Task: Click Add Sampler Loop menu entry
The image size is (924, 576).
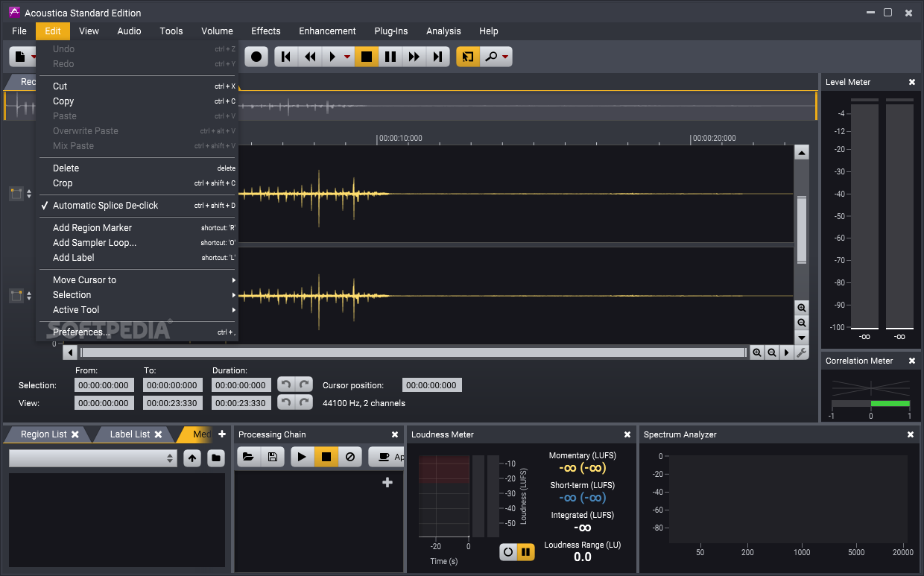Action: point(137,243)
